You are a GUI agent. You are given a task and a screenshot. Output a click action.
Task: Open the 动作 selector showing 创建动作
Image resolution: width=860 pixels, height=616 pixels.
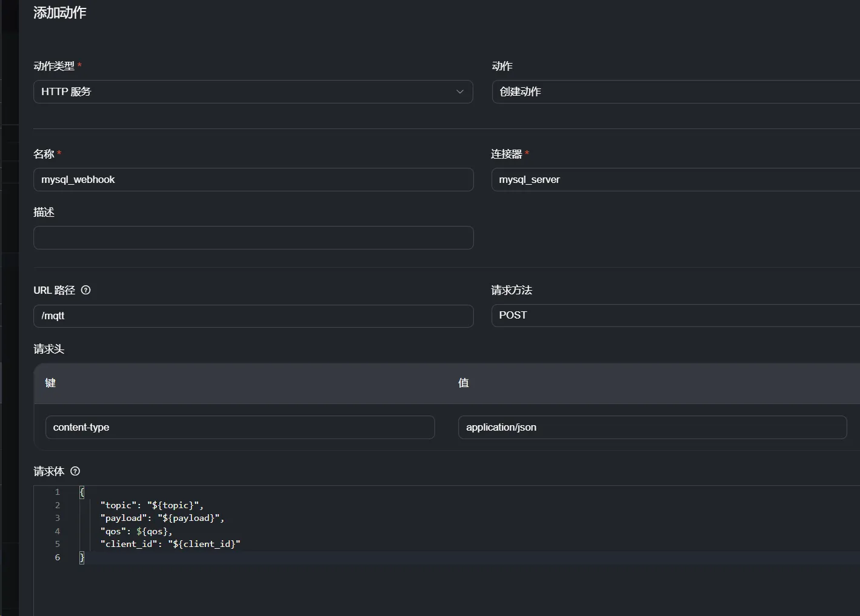click(676, 91)
